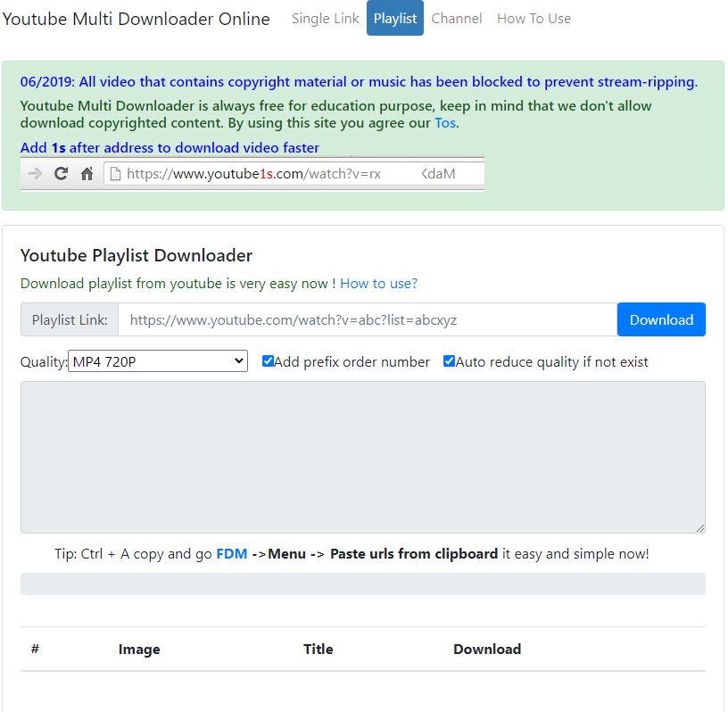Screen dimensions: 728x712
Task: Switch to the Channel tab
Action: pyautogui.click(x=457, y=19)
